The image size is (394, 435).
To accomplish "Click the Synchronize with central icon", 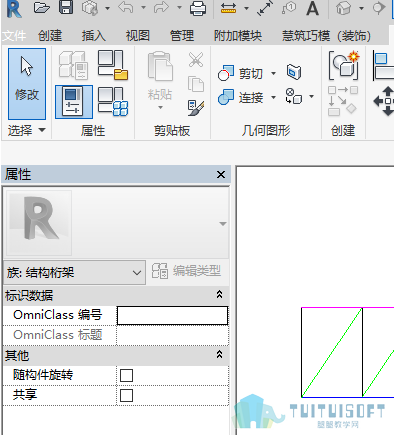I will pyautogui.click(x=90, y=8).
